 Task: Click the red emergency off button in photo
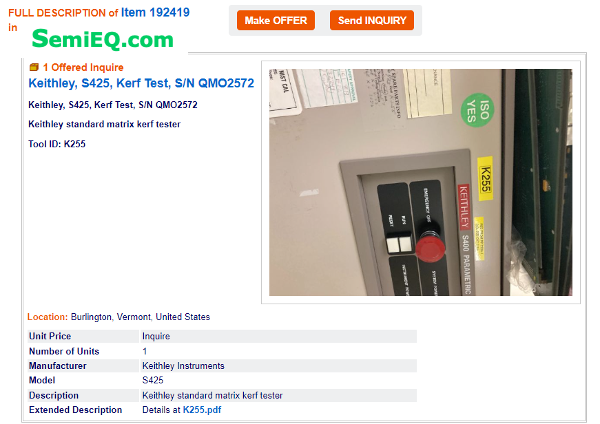430,248
